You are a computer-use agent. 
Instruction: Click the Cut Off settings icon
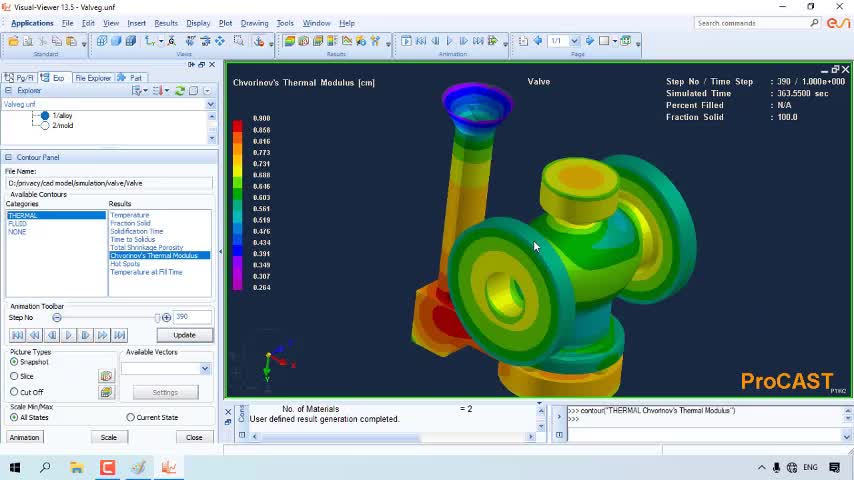[106, 392]
